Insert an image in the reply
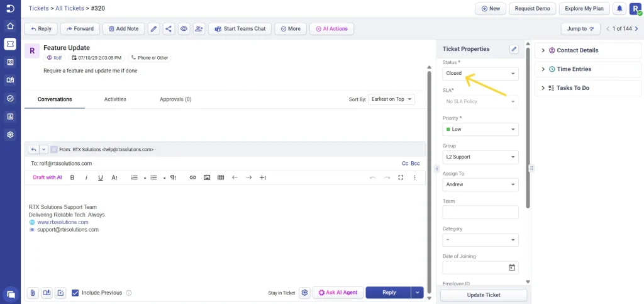644x304 pixels. pos(207,177)
